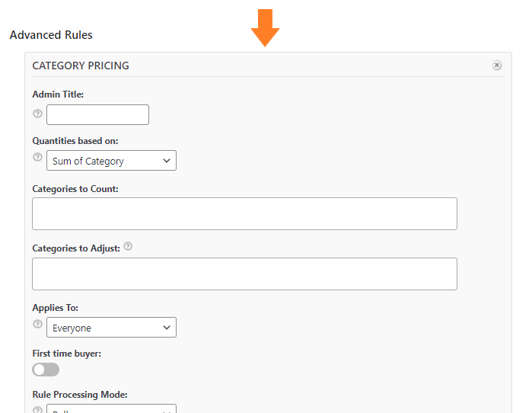The image size is (532, 413).
Task: Click the Advanced Rules heading
Action: click(x=51, y=35)
